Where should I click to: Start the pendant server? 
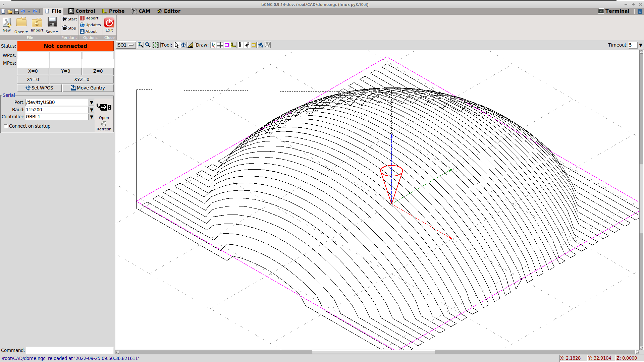tap(69, 19)
